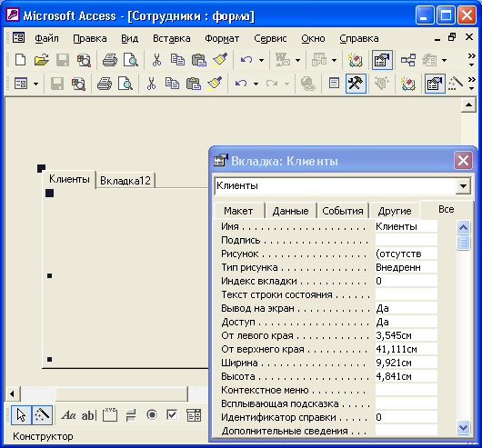
Task: Switch to the Данные properties tab
Action: point(290,211)
